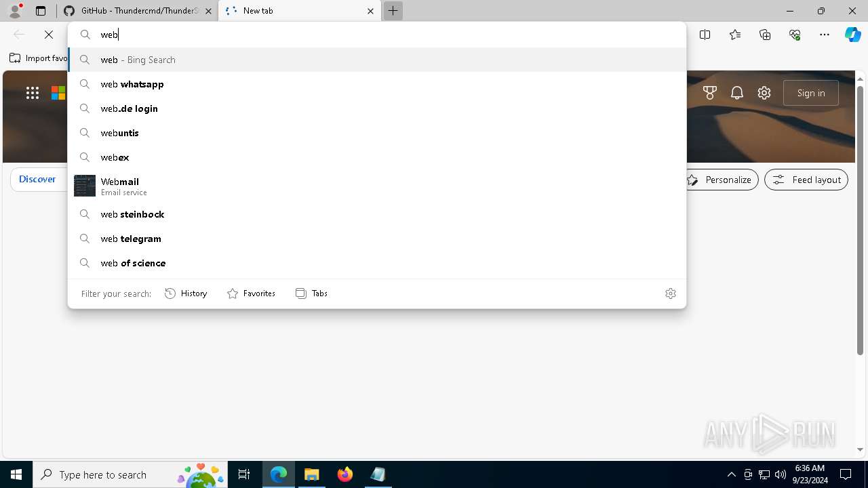This screenshot has height=488, width=868.
Task: Filter search by Favorites
Action: click(251, 293)
